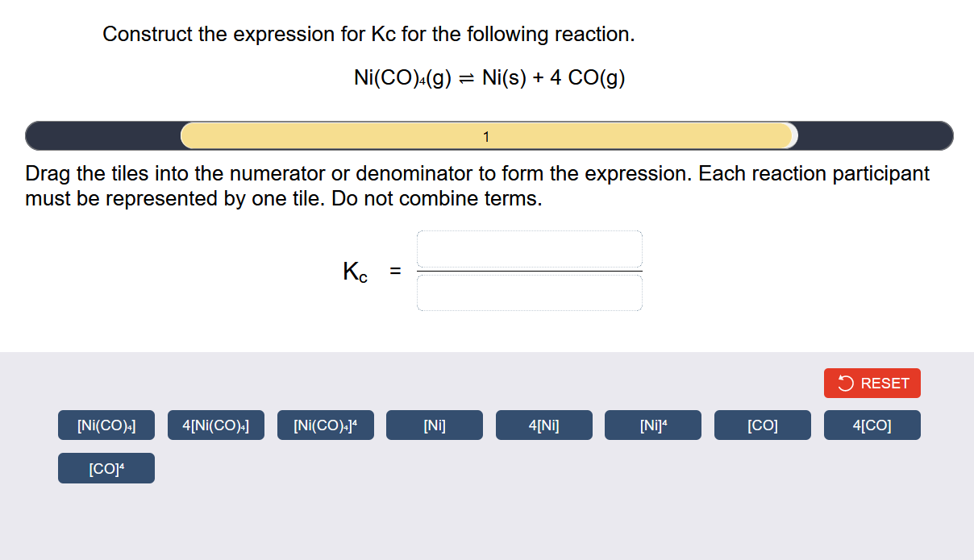This screenshot has height=560, width=974.
Task: Select the [Ni]⁴ tile
Action: tap(653, 425)
